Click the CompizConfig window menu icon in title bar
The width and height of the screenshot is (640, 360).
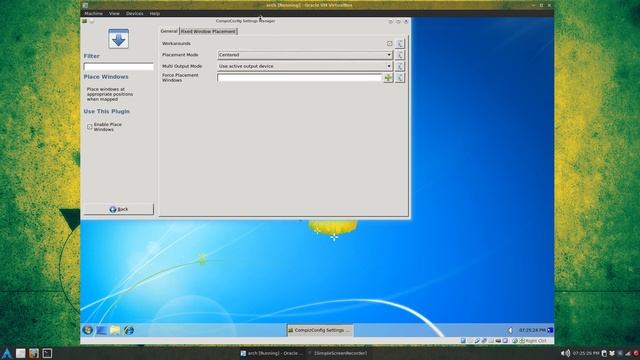click(84, 21)
